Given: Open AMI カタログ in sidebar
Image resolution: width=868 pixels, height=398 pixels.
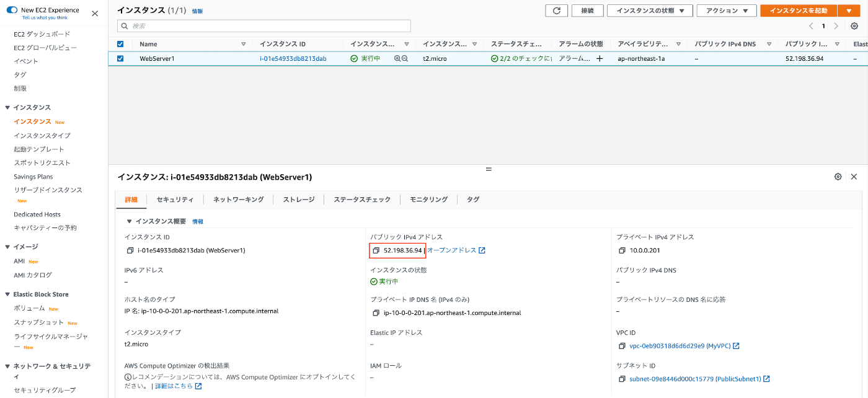Looking at the screenshot, I should tap(33, 275).
